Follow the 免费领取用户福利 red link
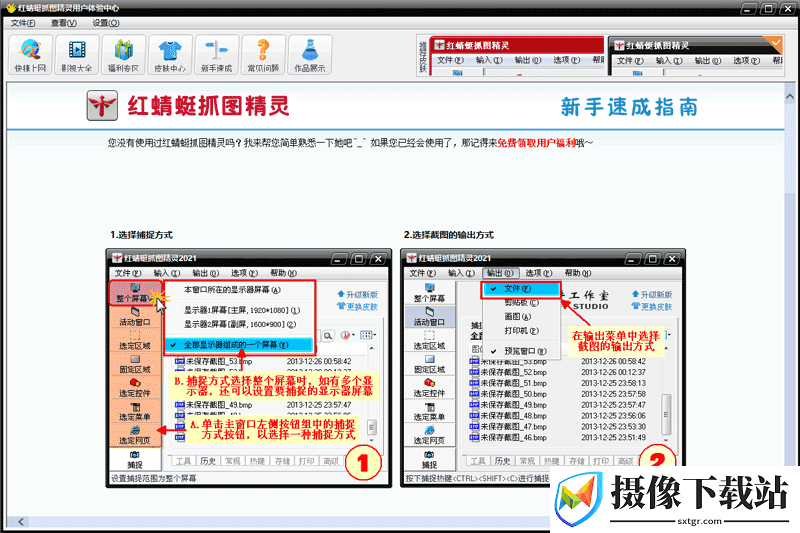Viewport: 800px width, 533px height. pos(536,143)
